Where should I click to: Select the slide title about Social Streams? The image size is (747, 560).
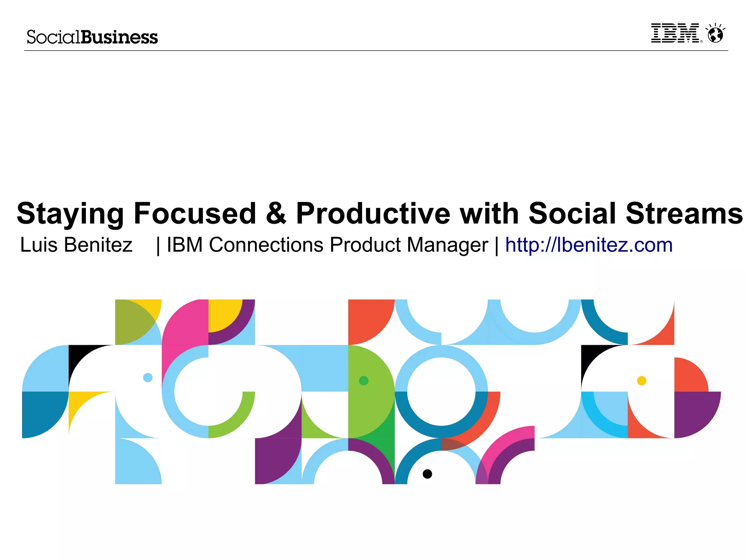[379, 213]
